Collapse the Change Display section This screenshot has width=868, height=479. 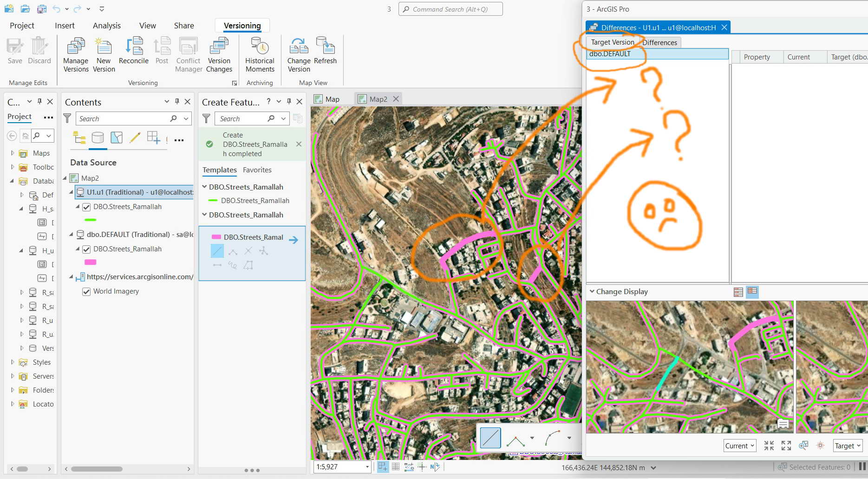(592, 291)
